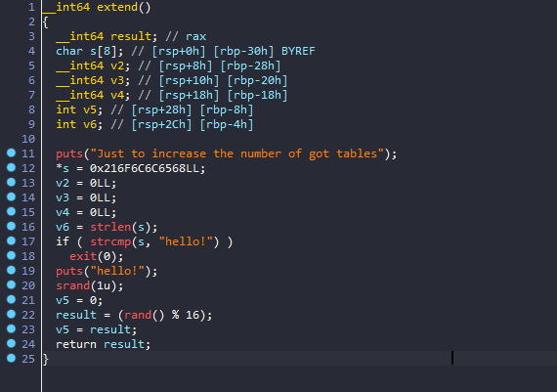557x392 pixels.
Task: Toggle breakpoint dot on line 22
Action: (x=12, y=314)
